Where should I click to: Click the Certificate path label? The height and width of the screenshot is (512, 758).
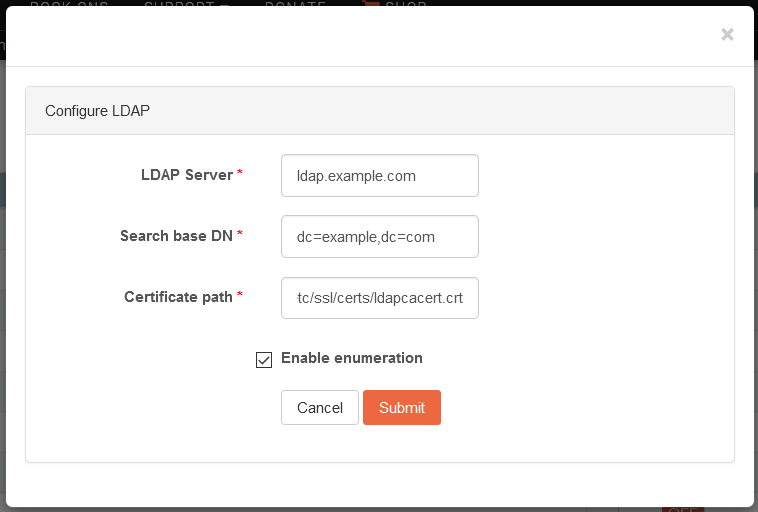point(178,296)
